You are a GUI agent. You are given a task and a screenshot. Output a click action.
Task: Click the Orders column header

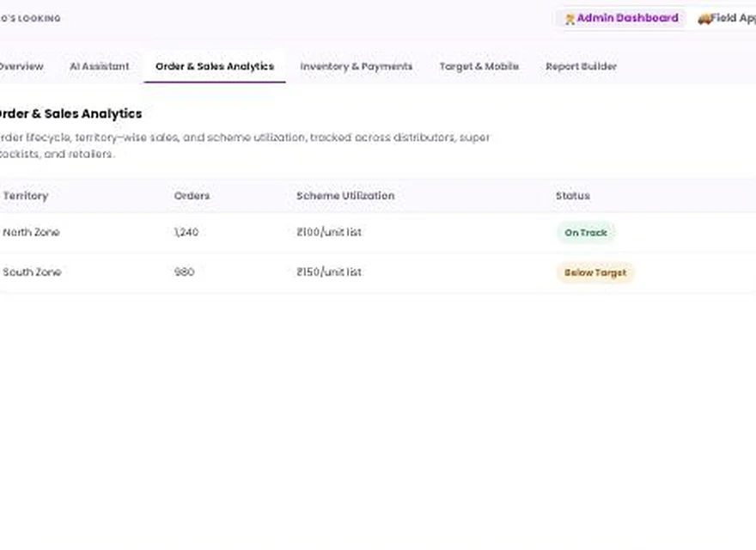click(x=192, y=196)
